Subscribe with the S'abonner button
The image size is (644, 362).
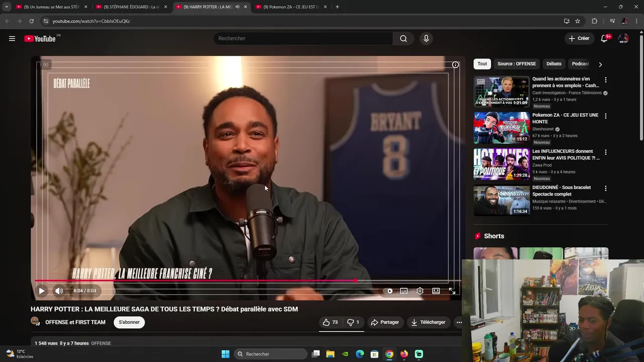click(x=129, y=322)
